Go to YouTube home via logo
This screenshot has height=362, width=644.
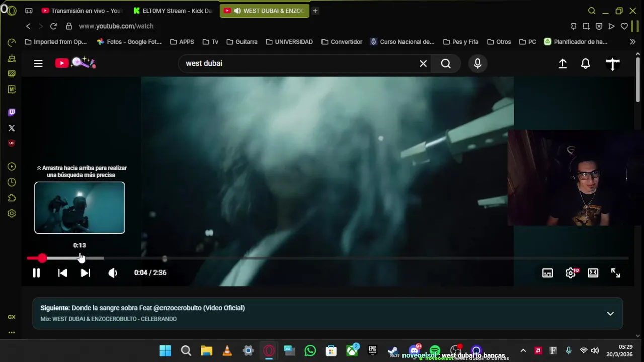(75, 63)
